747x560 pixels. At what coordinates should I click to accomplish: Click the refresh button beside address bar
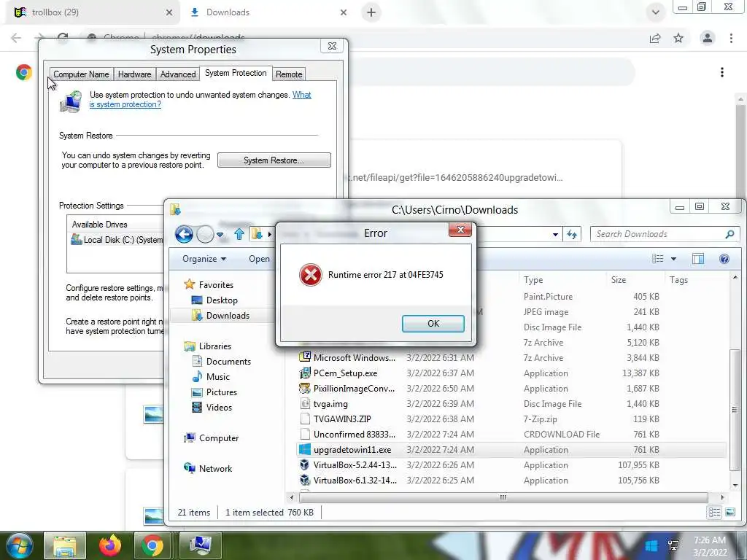pyautogui.click(x=572, y=234)
